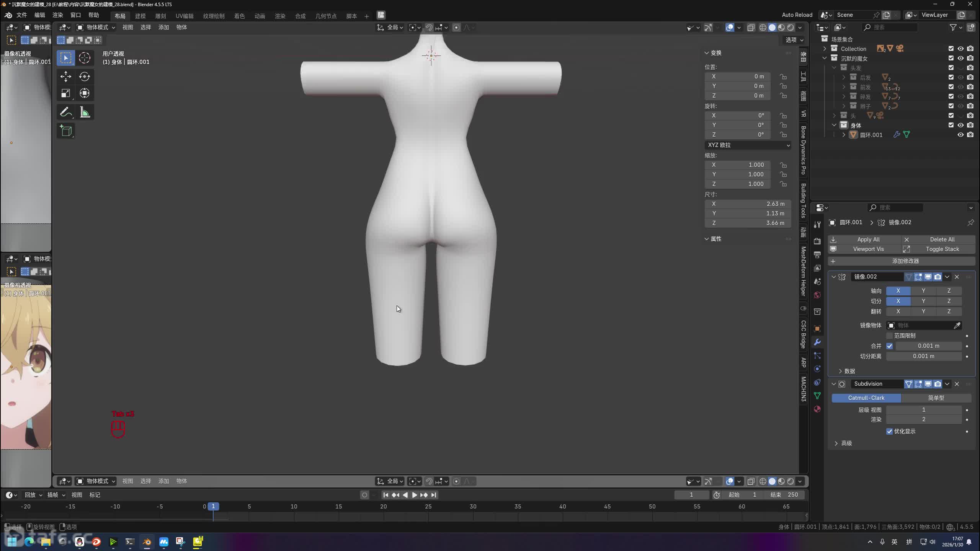Open the Modifier wrench properties tab
The width and height of the screenshot is (980, 551).
[817, 342]
